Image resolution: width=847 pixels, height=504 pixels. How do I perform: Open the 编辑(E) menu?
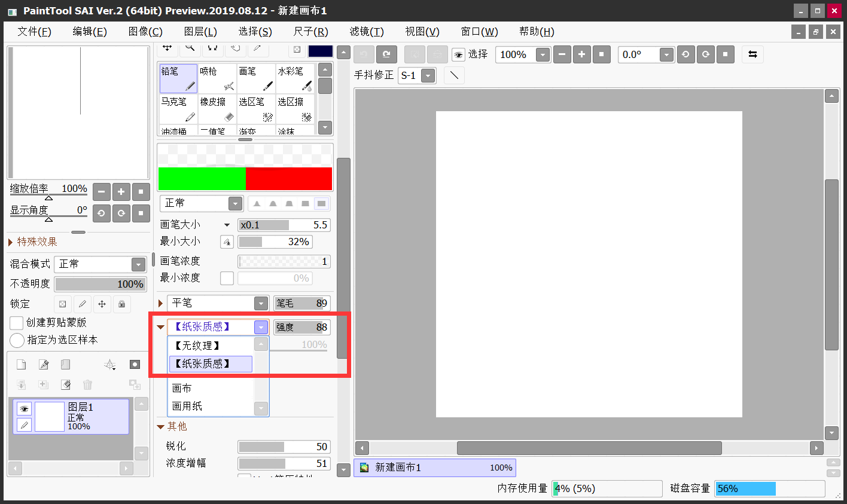point(90,32)
